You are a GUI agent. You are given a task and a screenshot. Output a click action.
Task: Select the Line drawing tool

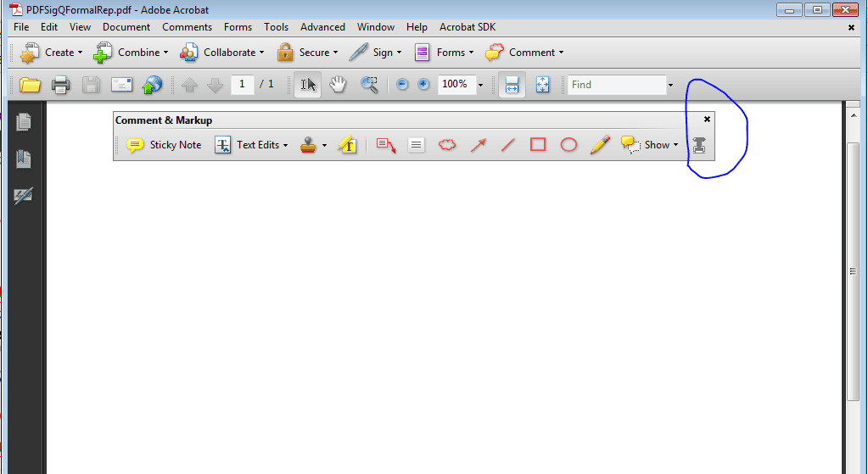[507, 145]
